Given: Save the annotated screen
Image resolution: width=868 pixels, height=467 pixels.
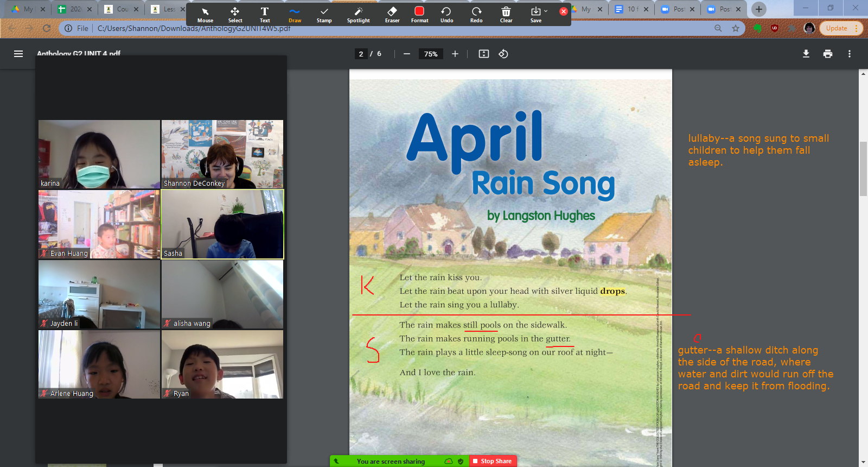Looking at the screenshot, I should click(x=535, y=15).
